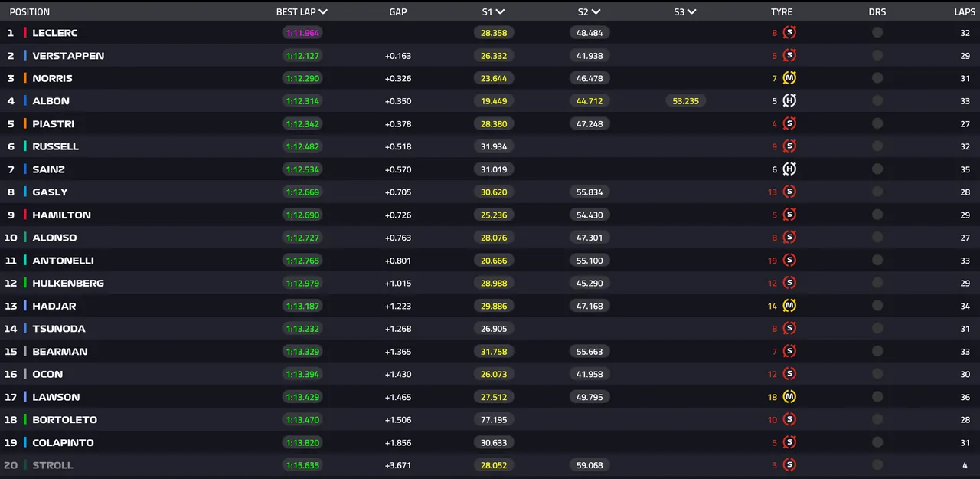
Task: Click Bortoleto's soft tyre icon
Action: [789, 419]
